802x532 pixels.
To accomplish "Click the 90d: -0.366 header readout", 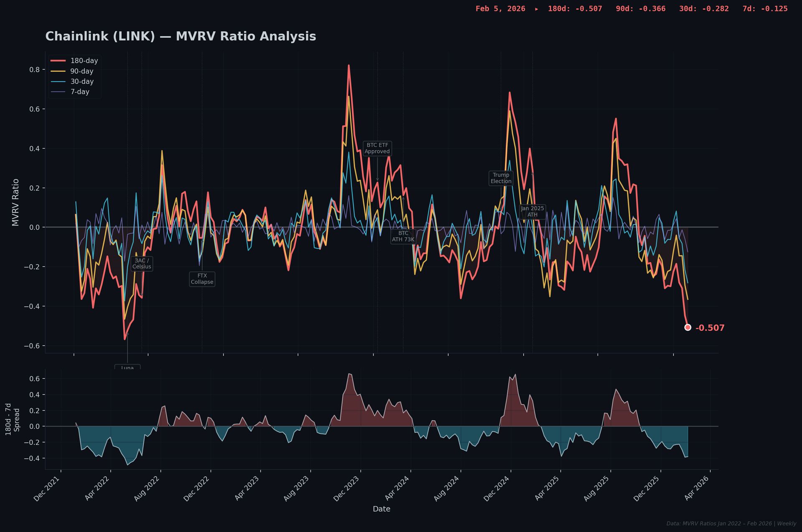I will coord(640,9).
